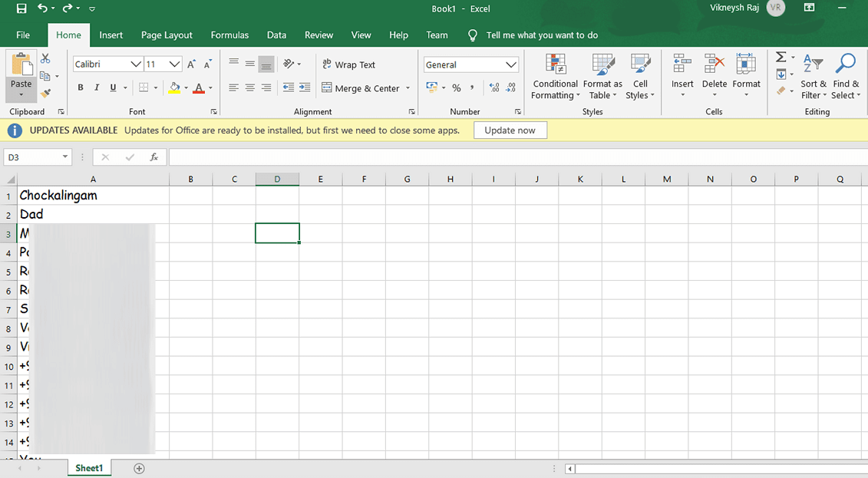Toggle italic formatting
The image size is (868, 478).
[x=97, y=87]
